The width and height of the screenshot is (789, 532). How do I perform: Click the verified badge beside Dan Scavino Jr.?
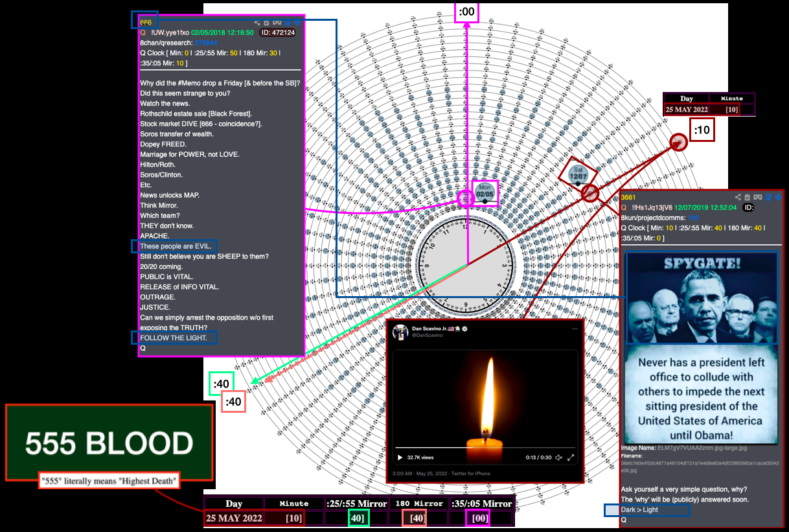tap(464, 329)
